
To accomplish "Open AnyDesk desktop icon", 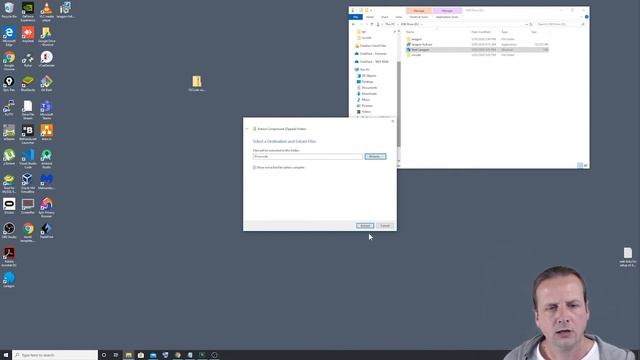I will (28, 35).
